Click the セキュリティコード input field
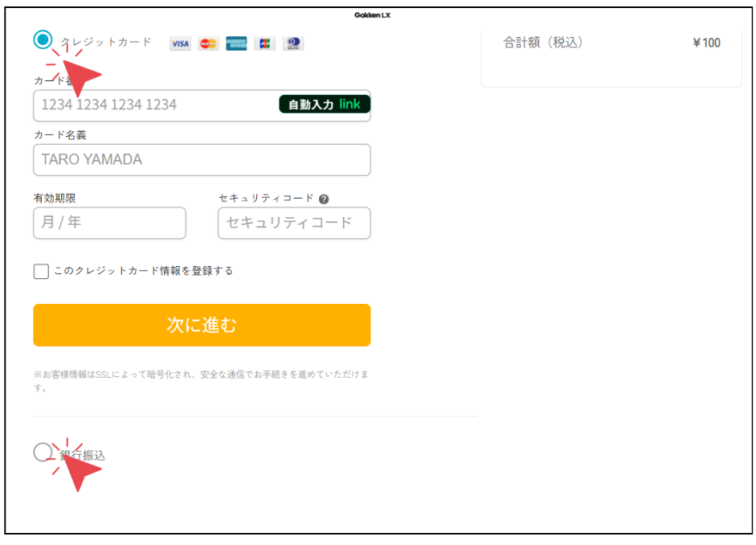 [x=294, y=223]
